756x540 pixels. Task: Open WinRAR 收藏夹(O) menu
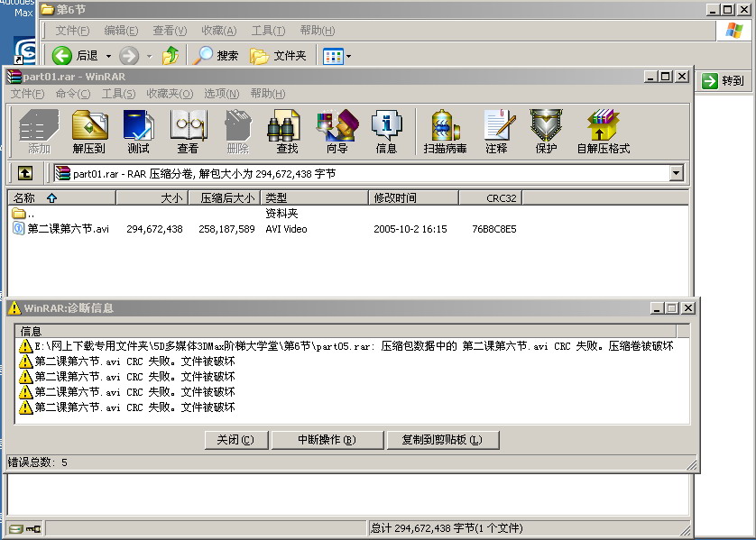pos(170,94)
